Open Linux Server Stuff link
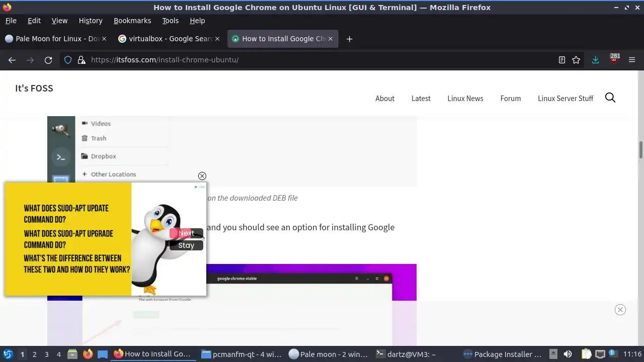Image resolution: width=644 pixels, height=362 pixels. coord(566,99)
